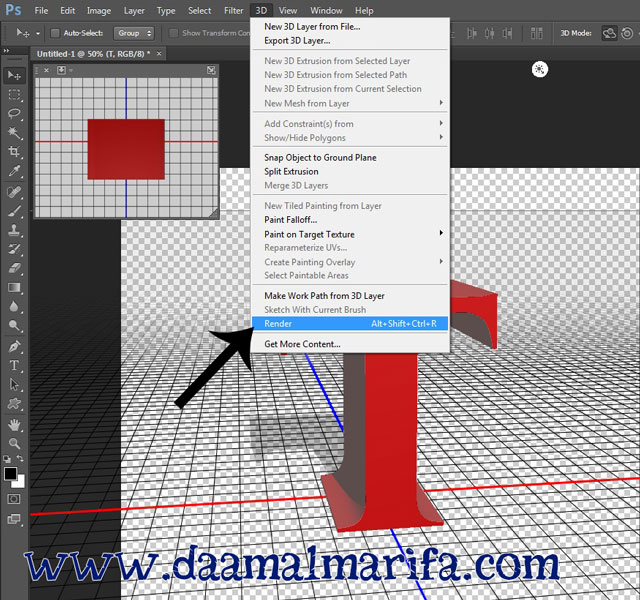Swap foreground and background colors
The height and width of the screenshot is (600, 640).
tap(20, 459)
